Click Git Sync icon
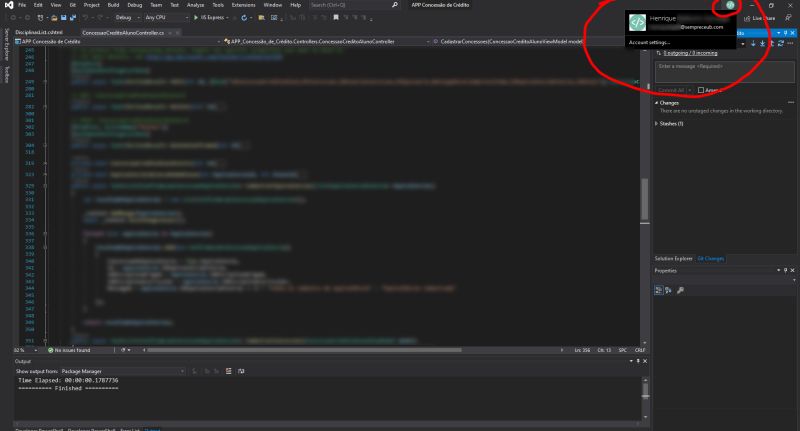The height and width of the screenshot is (431, 800). coord(781,43)
